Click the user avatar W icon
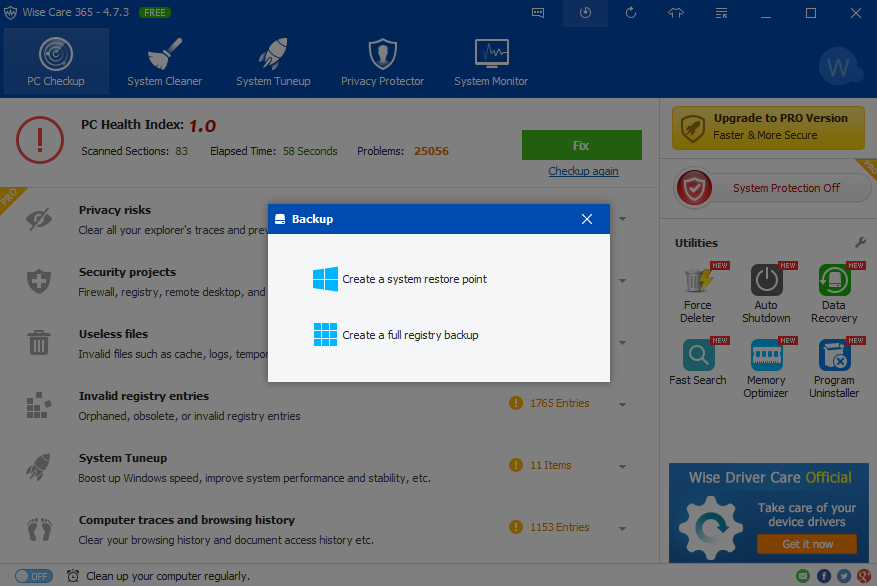 tap(839, 67)
